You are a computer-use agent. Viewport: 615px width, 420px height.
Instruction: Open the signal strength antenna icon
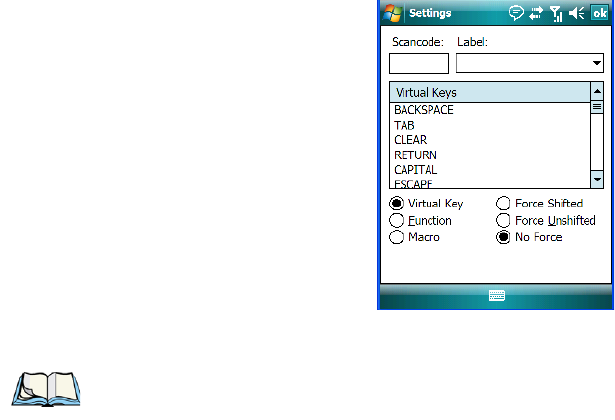pyautogui.click(x=556, y=13)
